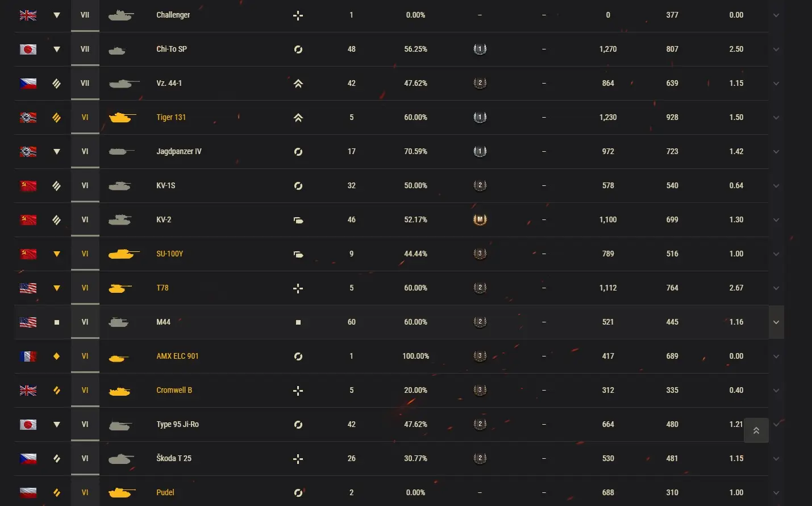Expand the Škoda T 25 row

(x=776, y=459)
